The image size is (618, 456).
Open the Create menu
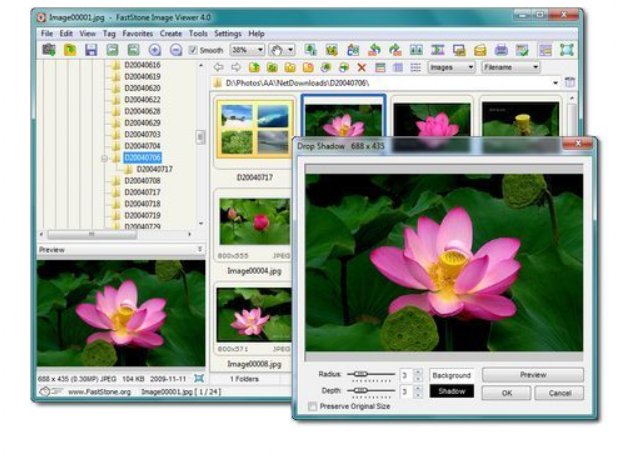(171, 34)
